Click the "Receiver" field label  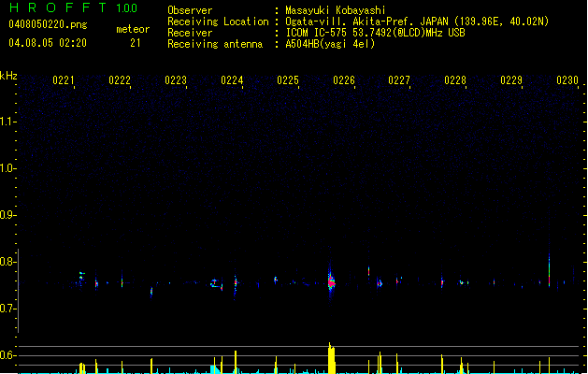(190, 33)
